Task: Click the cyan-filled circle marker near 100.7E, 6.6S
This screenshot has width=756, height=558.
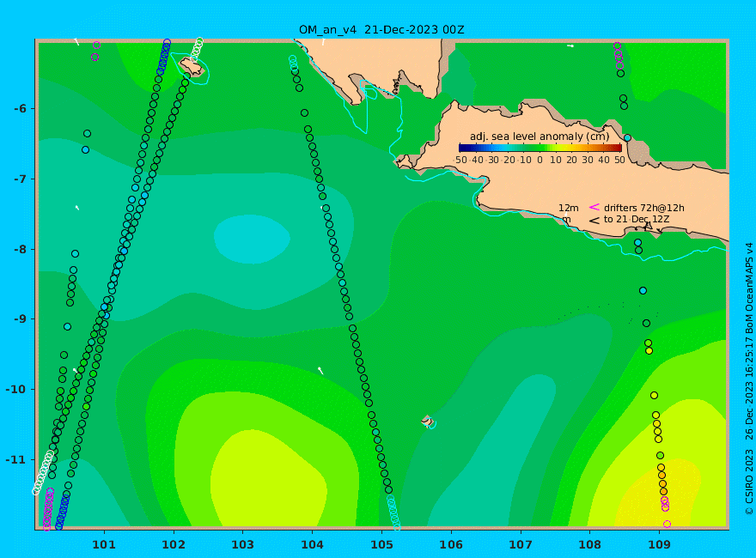Action: [85, 150]
